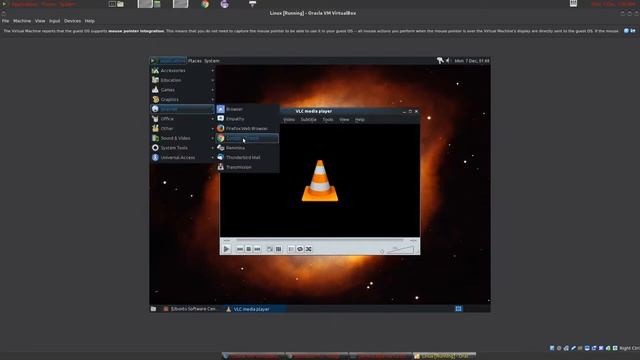Expand the Graphics category
This screenshot has height=360, width=640.
click(x=182, y=99)
